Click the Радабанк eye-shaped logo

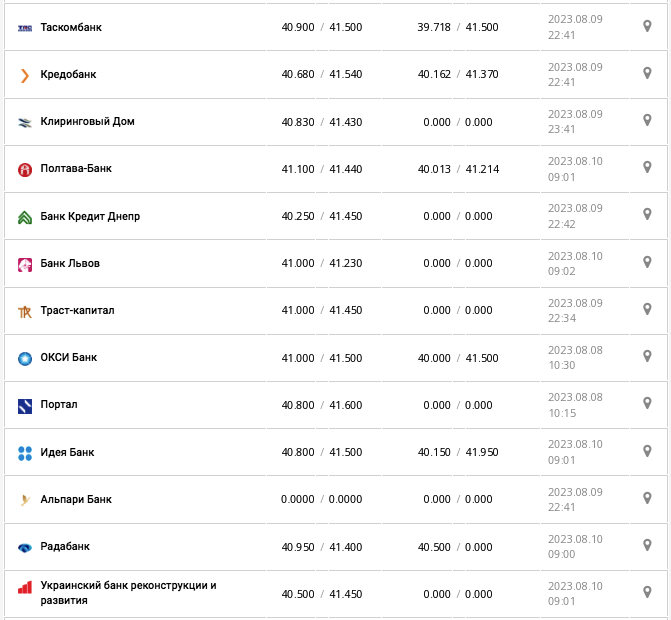point(25,547)
